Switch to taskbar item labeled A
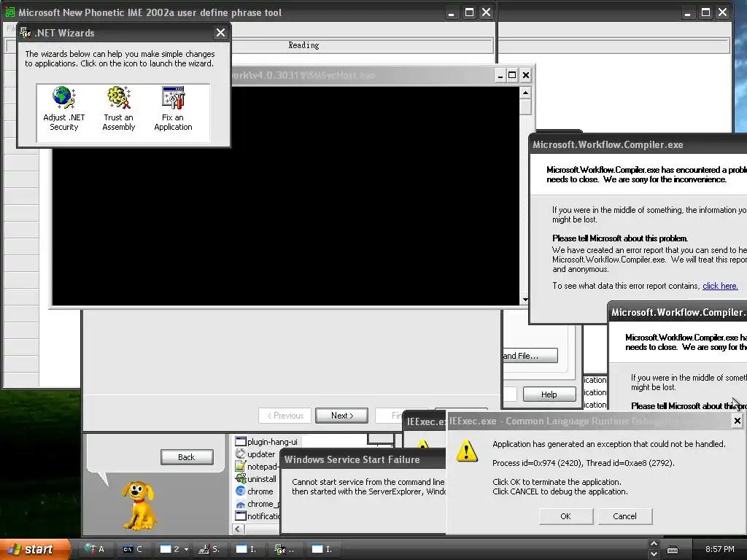Image resolution: width=747 pixels, height=560 pixels. point(94,549)
